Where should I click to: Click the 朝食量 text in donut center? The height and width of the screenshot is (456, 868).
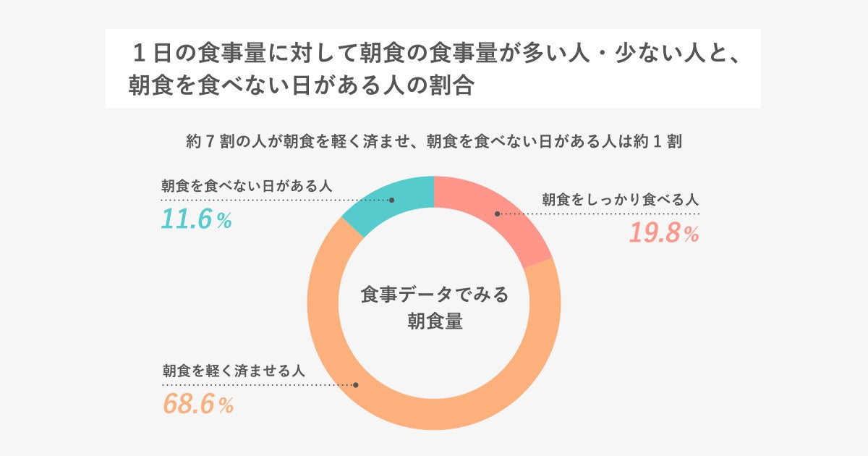tap(434, 321)
